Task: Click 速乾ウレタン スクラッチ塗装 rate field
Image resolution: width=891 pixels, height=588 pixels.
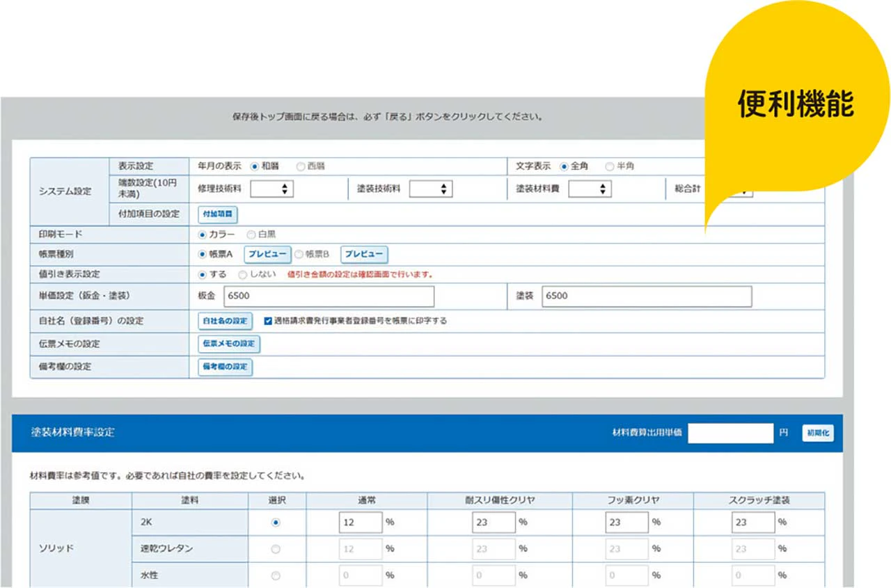Action: click(x=753, y=549)
